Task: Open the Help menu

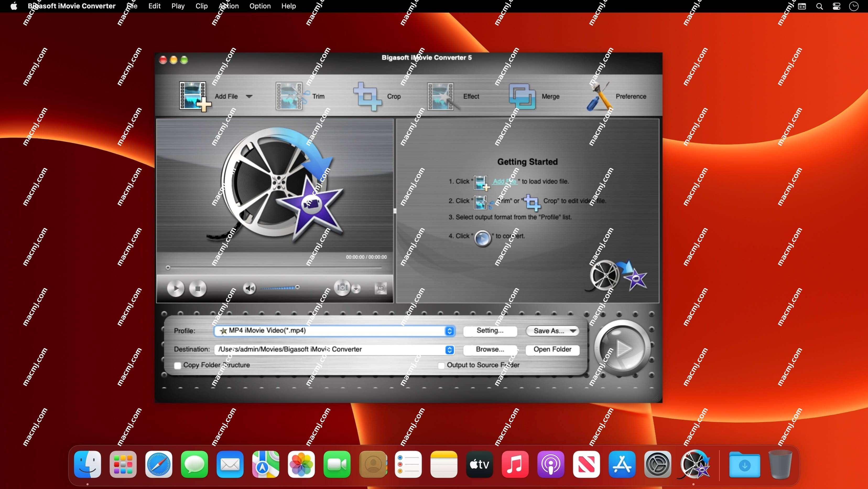Action: [289, 6]
